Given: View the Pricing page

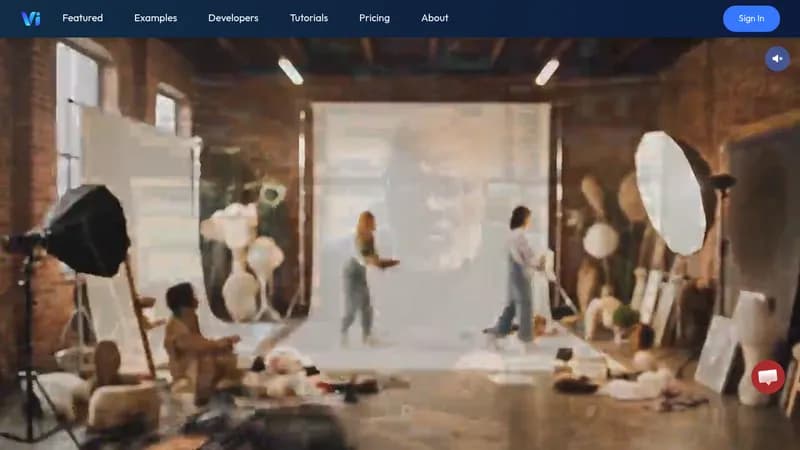Looking at the screenshot, I should (374, 18).
